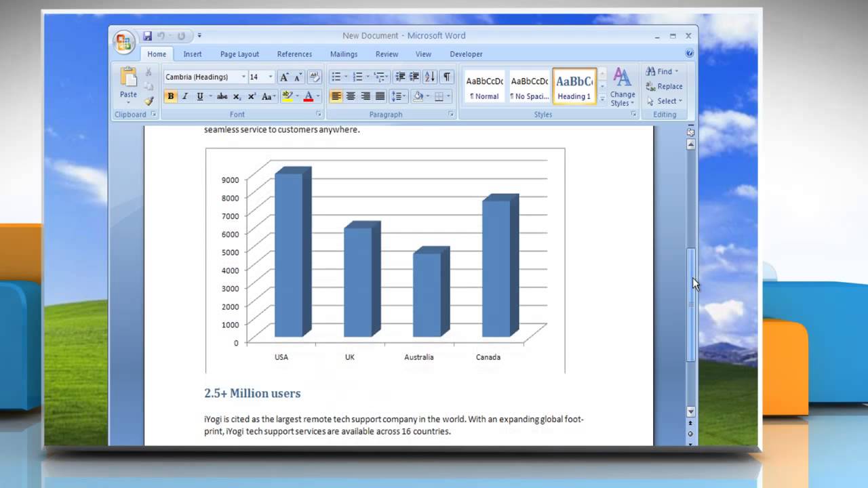
Task: Replace text using the Replace button
Action: pos(664,86)
